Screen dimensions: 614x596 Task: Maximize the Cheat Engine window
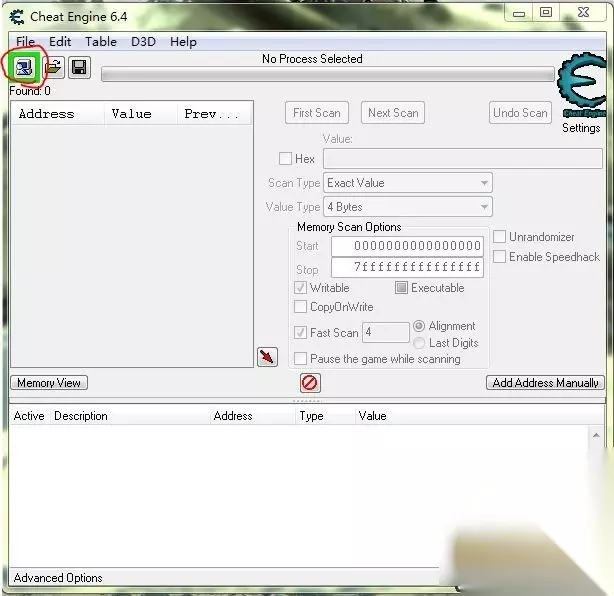click(546, 13)
